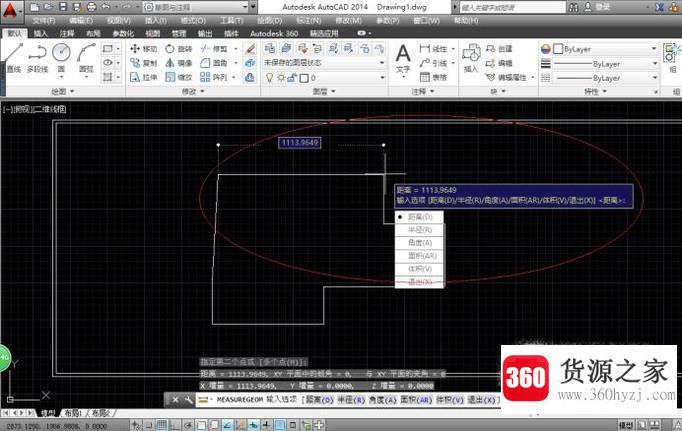
Task: Open the ByLayer lineweight dropdown
Action: pos(605,63)
